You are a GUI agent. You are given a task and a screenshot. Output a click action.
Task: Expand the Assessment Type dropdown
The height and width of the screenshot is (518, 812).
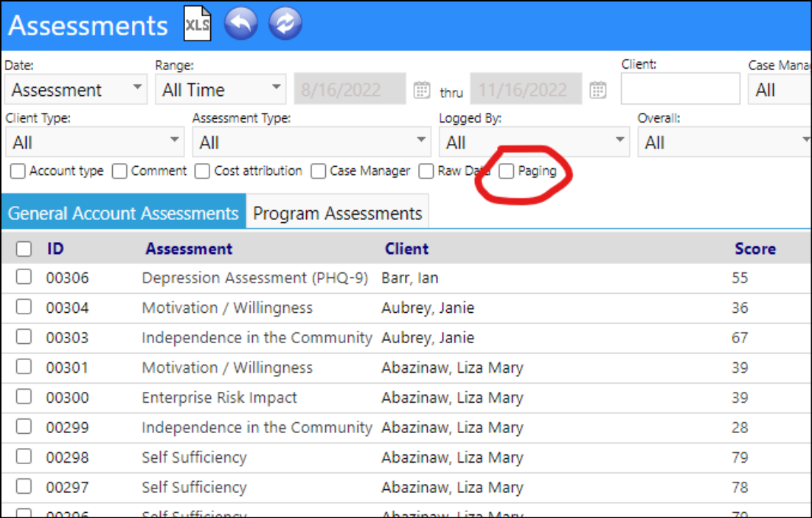click(x=312, y=142)
